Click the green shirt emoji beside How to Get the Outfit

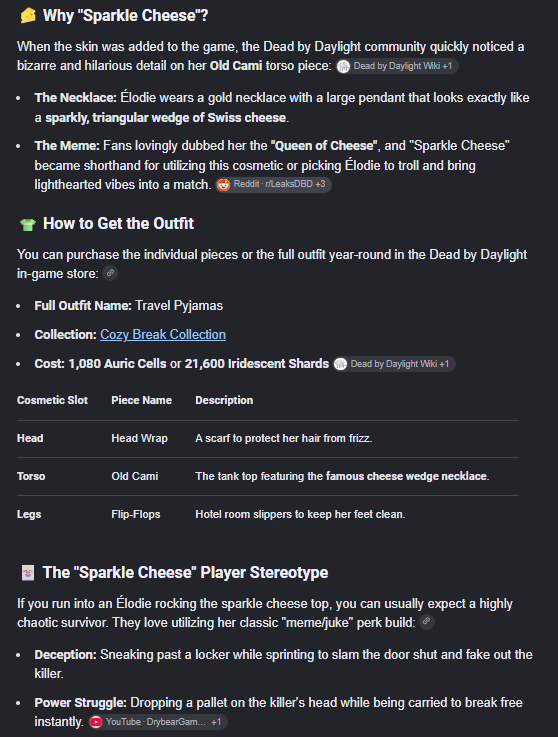point(28,225)
